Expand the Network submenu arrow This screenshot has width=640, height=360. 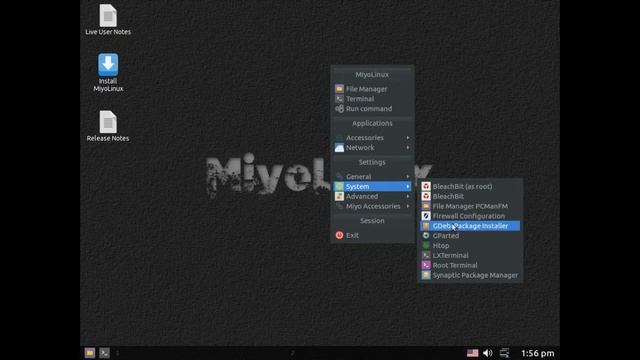tap(408, 148)
